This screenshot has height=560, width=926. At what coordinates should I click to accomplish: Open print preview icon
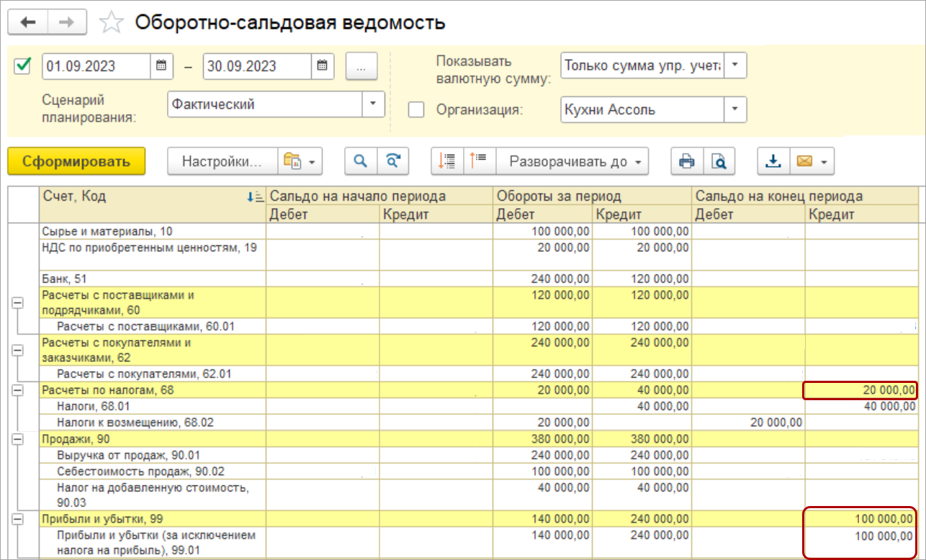[x=719, y=161]
